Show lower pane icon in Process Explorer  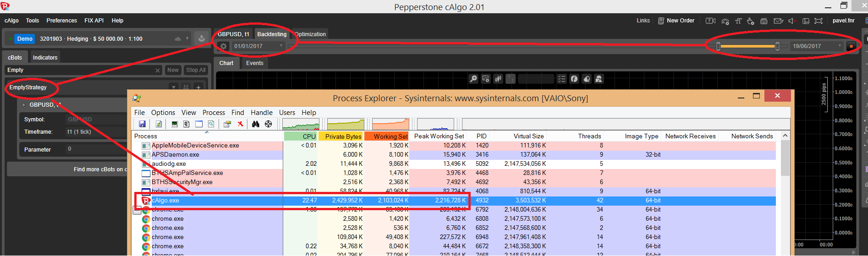(199, 124)
